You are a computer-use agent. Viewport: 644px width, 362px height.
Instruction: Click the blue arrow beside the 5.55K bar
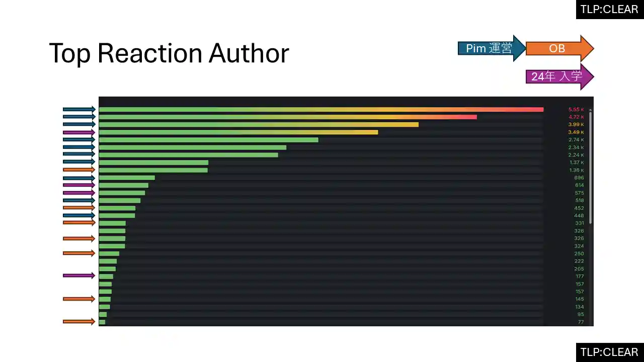point(79,109)
